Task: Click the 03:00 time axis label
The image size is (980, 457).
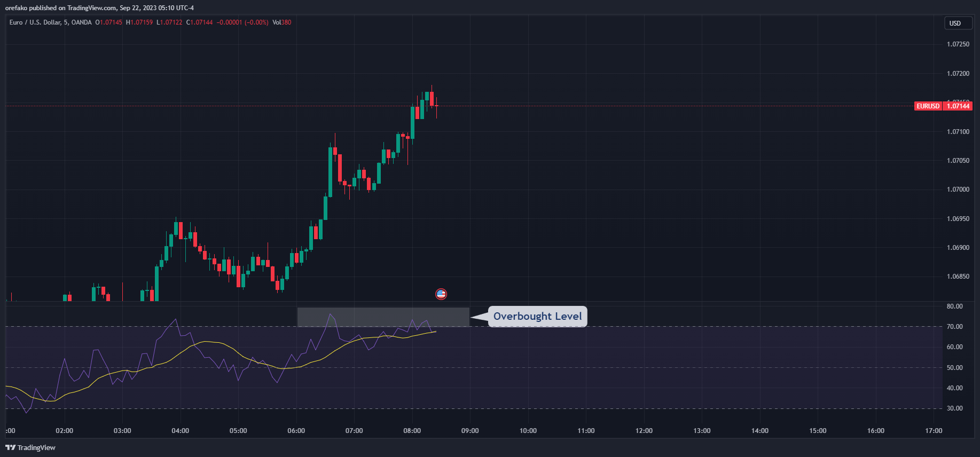Action: pos(122,431)
